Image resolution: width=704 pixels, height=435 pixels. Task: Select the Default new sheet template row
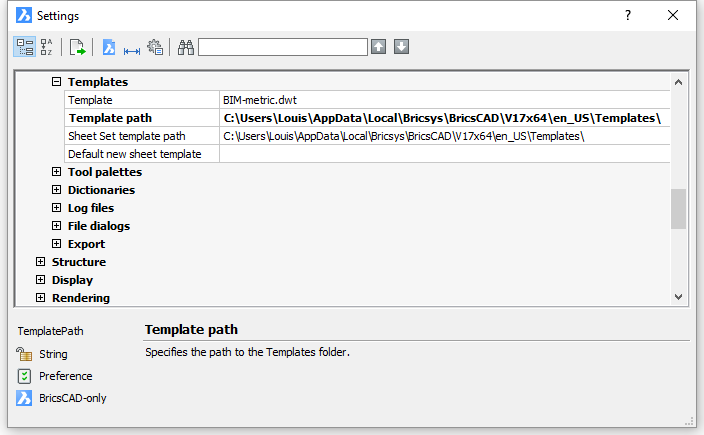pyautogui.click(x=367, y=154)
